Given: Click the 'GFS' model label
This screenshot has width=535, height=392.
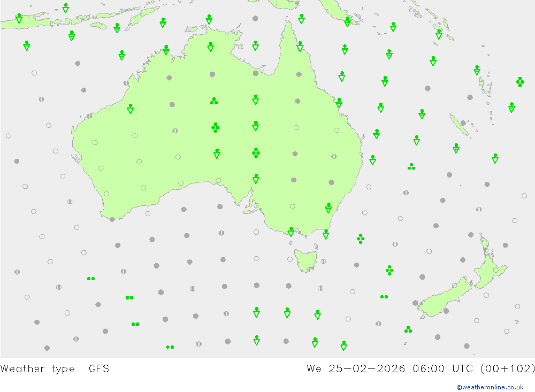Looking at the screenshot, I should tap(99, 368).
